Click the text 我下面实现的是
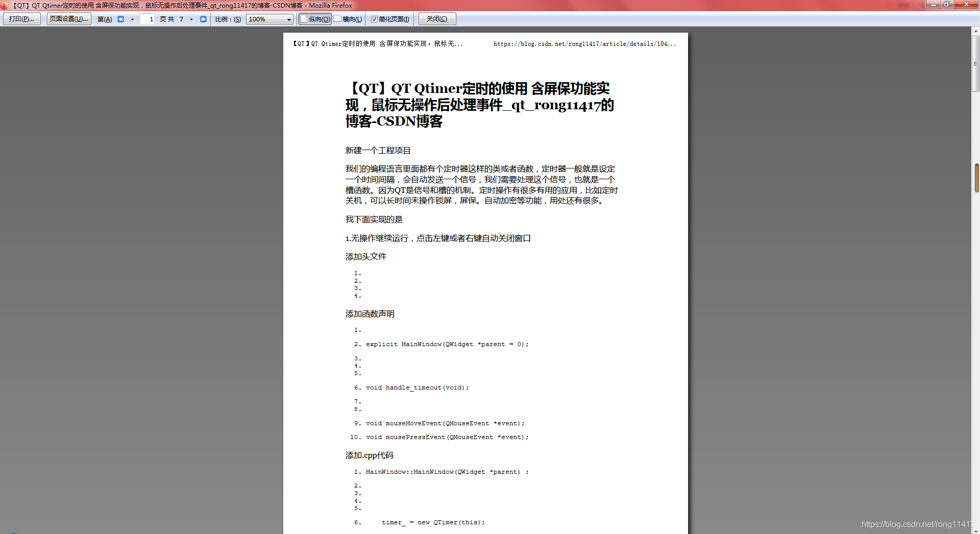 pos(374,220)
